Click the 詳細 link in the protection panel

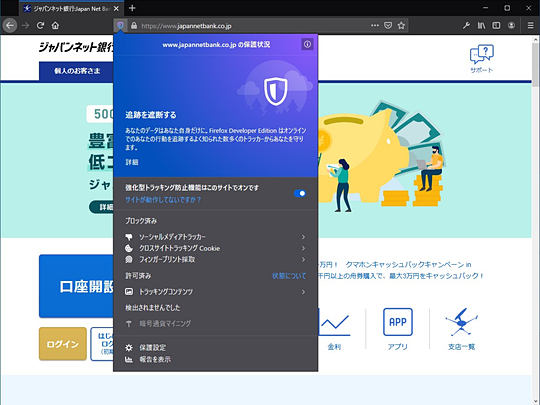[x=132, y=162]
